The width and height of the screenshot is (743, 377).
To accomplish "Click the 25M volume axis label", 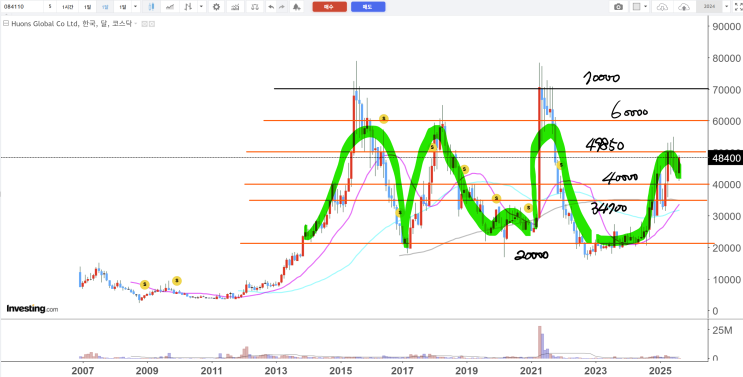I will 723,330.
